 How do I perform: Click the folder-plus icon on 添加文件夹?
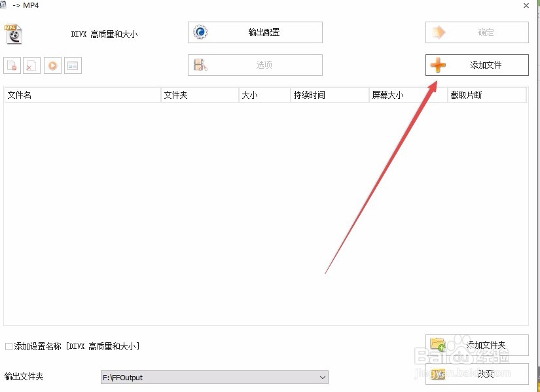[437, 345]
